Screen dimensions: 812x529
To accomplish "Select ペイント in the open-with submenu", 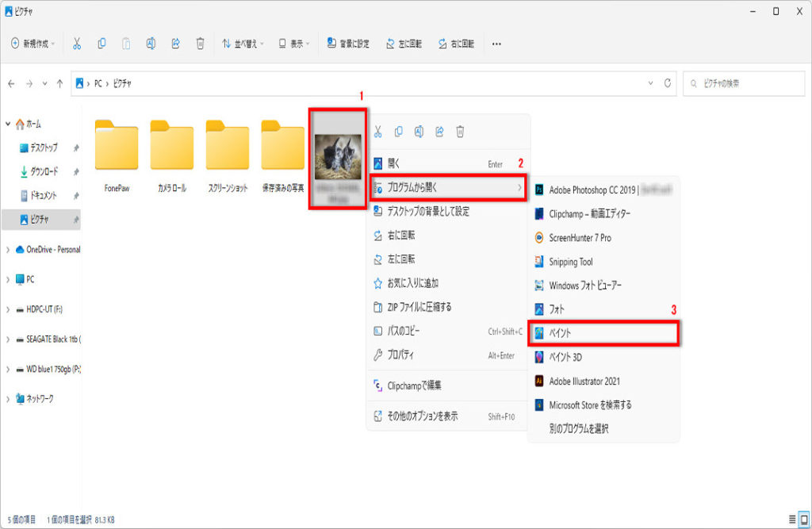I will [x=603, y=333].
